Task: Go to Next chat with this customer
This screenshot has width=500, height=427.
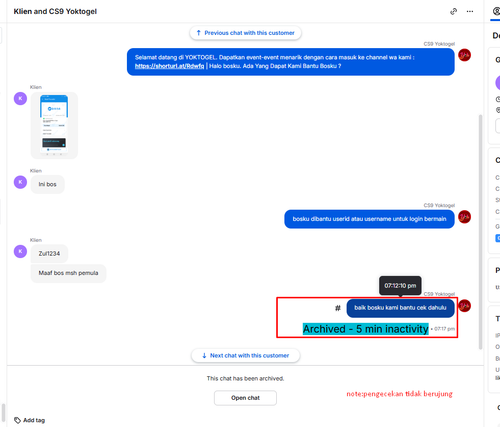Action: point(246,356)
